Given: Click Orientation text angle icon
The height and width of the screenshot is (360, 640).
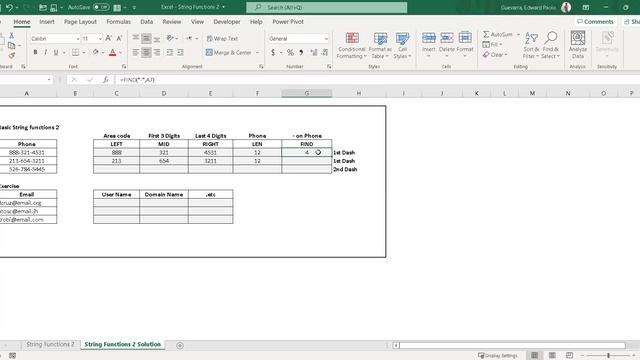Looking at the screenshot, I should coord(170,38).
